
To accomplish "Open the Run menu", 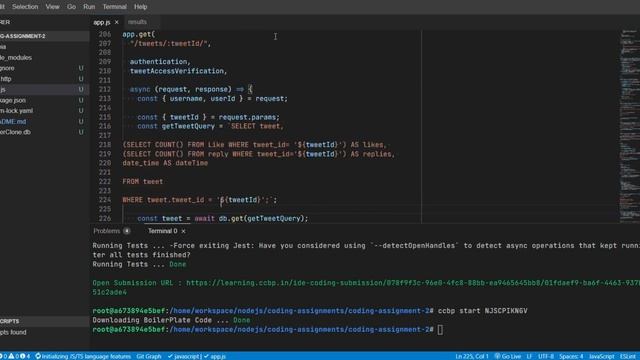I will [89, 7].
